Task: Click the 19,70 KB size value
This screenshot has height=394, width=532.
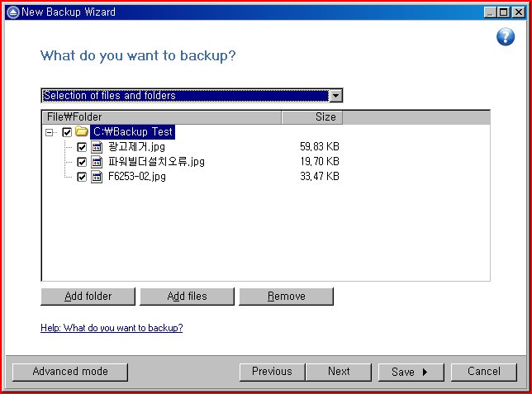Action: 320,162
